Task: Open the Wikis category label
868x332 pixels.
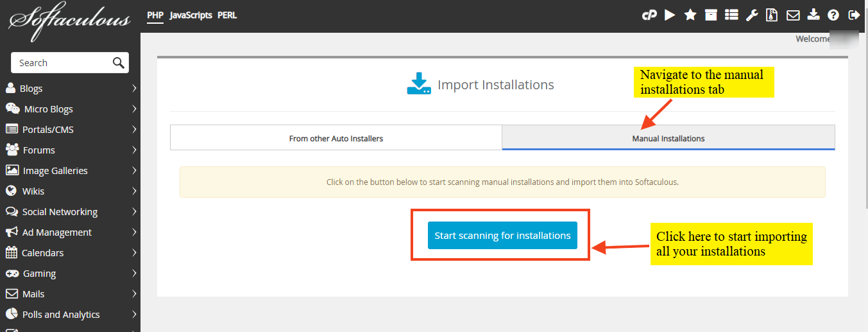Action: click(32, 191)
